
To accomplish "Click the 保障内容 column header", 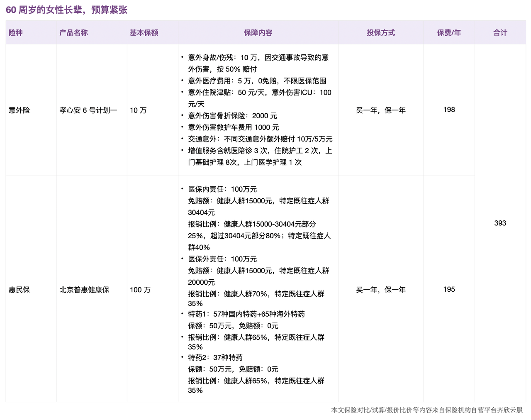I will pos(258,33).
